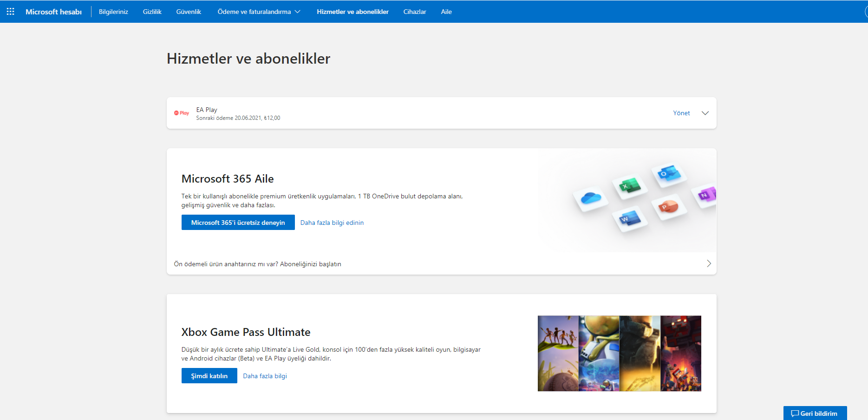Screen dimensions: 868x420
Task: Click Yönet for EA Play subscription
Action: (681, 113)
